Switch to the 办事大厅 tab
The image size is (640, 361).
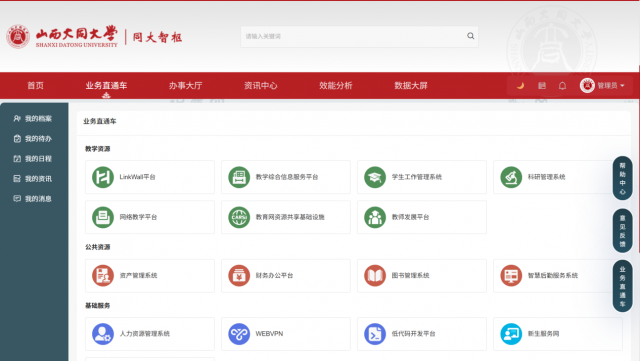(186, 86)
